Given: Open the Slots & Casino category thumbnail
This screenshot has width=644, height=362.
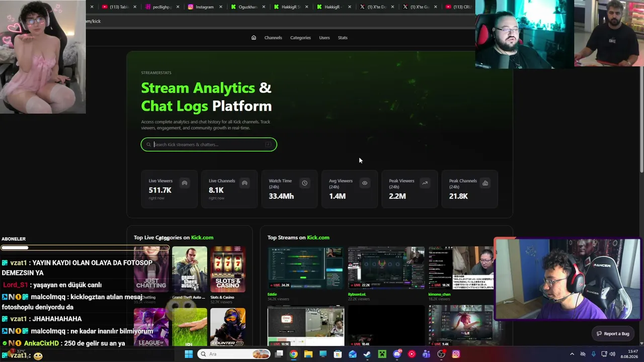Looking at the screenshot, I should click(228, 269).
